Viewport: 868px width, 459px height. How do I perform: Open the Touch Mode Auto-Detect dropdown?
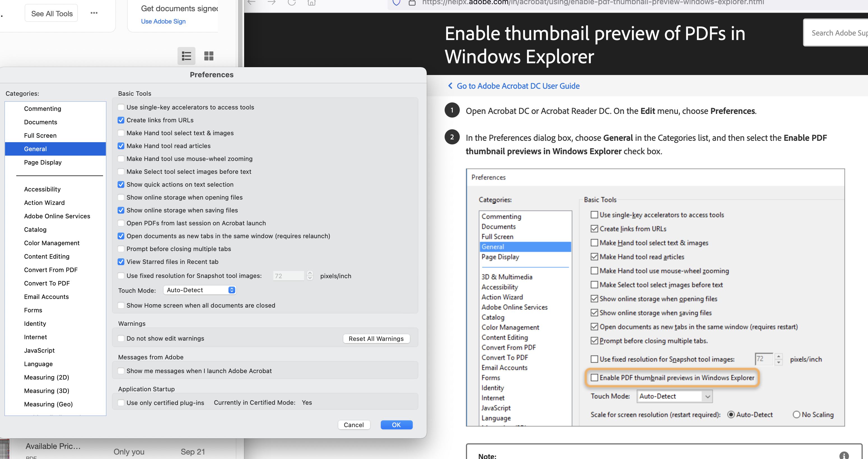coord(200,290)
